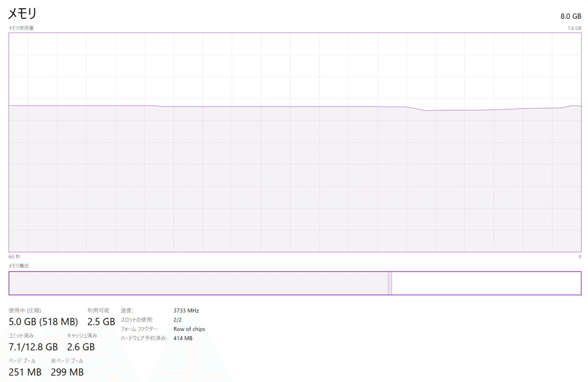Screen dimensions: 588x382
Task: Select the 299 MB non-paged pool value
Action: click(x=68, y=372)
